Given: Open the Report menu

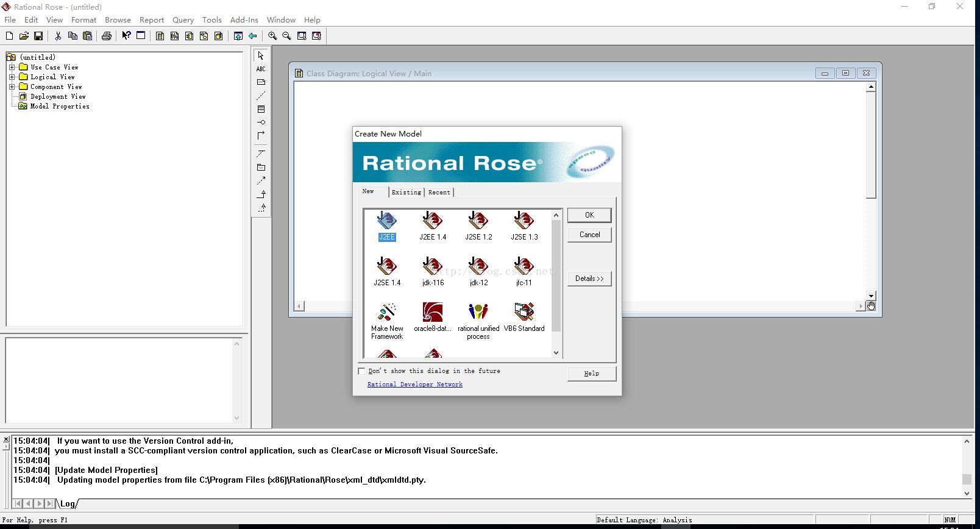Looking at the screenshot, I should pos(152,20).
